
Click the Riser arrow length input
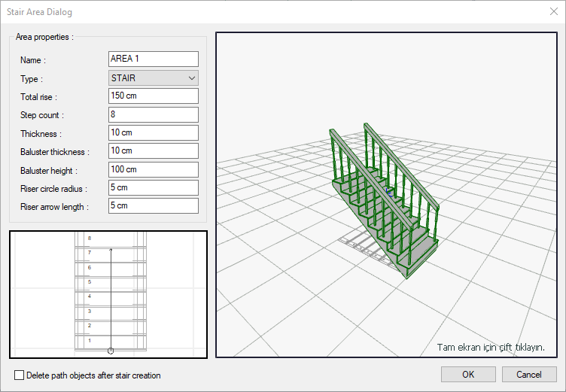point(154,206)
